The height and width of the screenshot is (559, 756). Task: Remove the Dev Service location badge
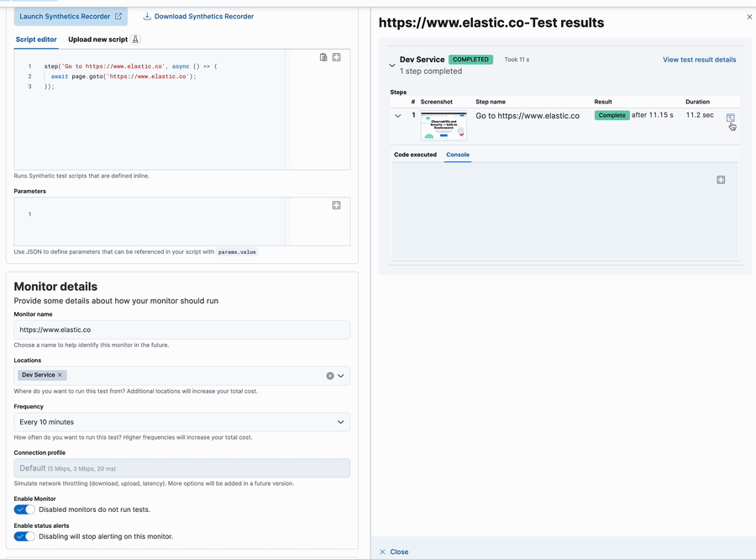59,375
